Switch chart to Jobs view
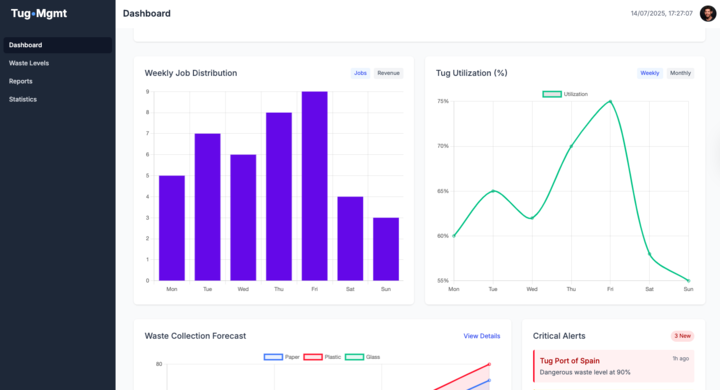 click(x=360, y=73)
